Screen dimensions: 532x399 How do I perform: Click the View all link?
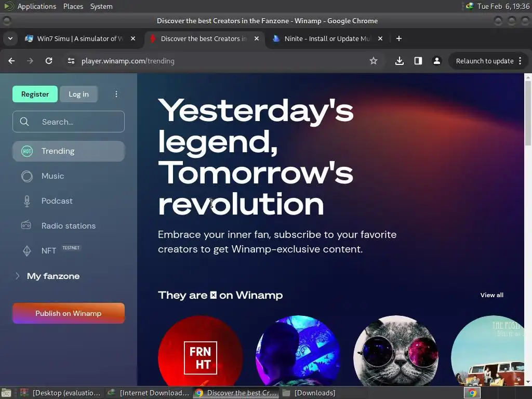coord(491,295)
